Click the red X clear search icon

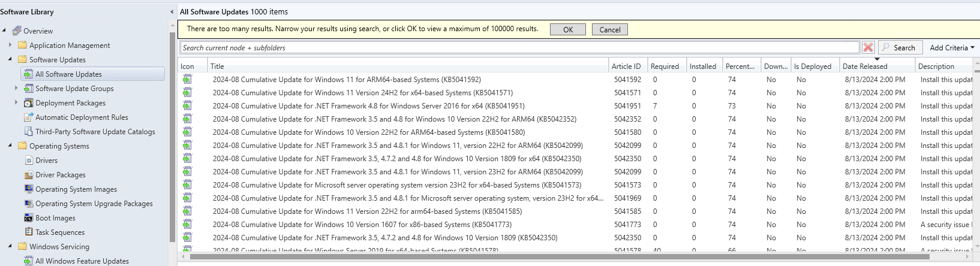[868, 47]
